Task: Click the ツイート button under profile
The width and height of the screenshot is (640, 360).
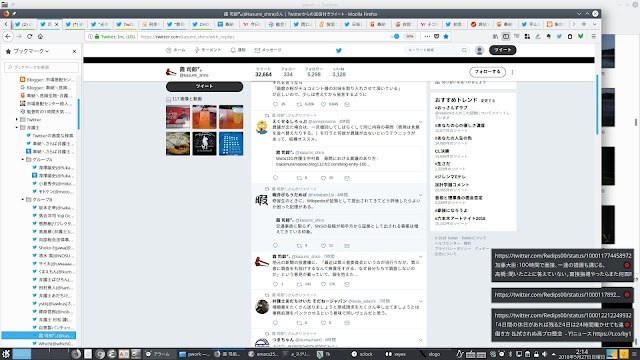Action: point(204,87)
